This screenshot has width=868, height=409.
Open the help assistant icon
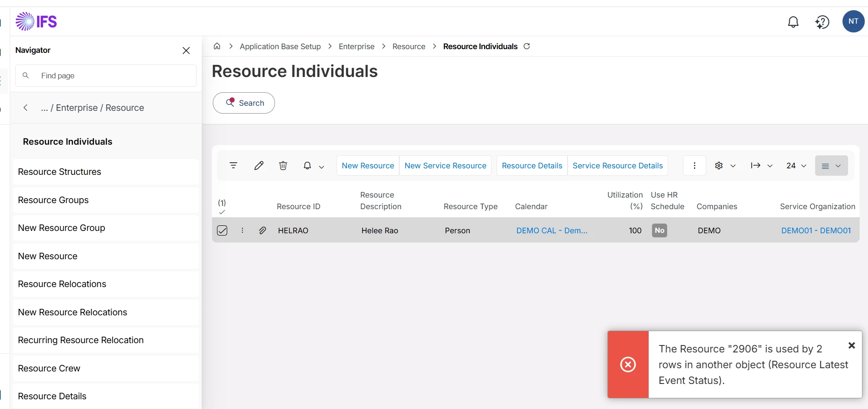(822, 22)
